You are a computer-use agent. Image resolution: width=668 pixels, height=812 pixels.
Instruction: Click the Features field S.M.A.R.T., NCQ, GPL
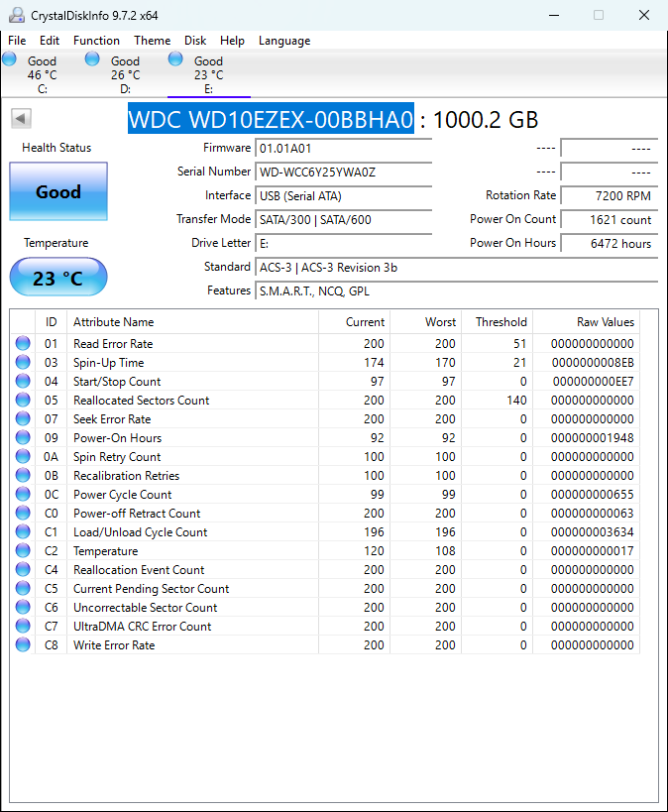point(456,291)
